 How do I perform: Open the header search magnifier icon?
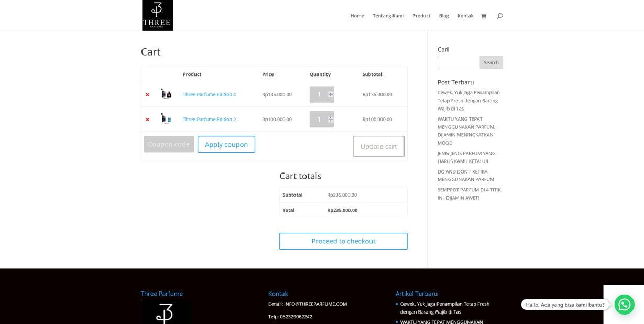500,16
